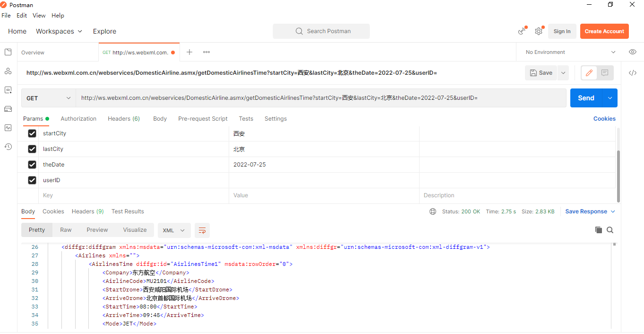Click the Sign In button
644x334 pixels.
point(562,31)
